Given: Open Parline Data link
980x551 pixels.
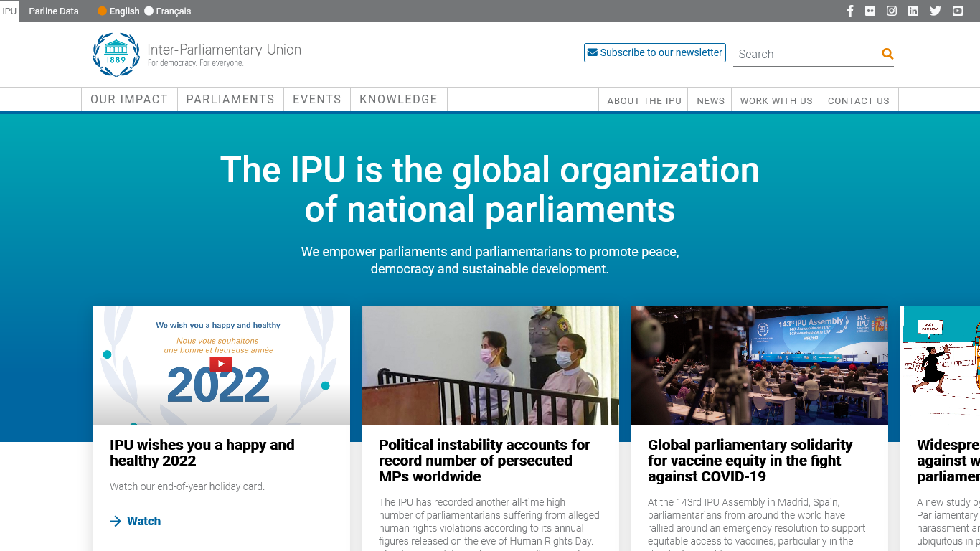Looking at the screenshot, I should click(54, 11).
